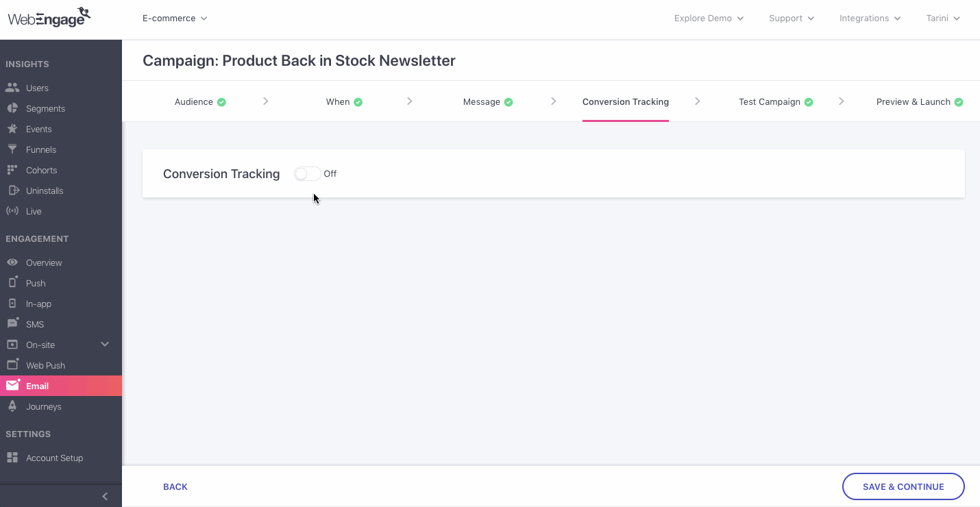This screenshot has width=980, height=507.
Task: Open Account Setup under Settings
Action: pos(55,458)
